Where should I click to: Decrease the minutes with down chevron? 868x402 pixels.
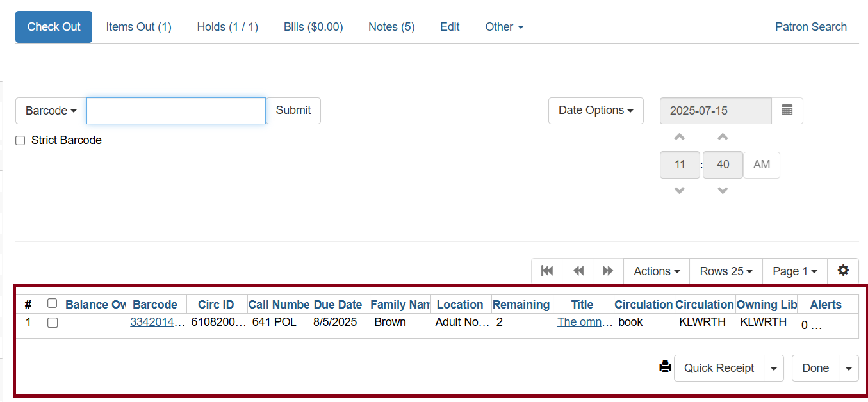tap(723, 191)
